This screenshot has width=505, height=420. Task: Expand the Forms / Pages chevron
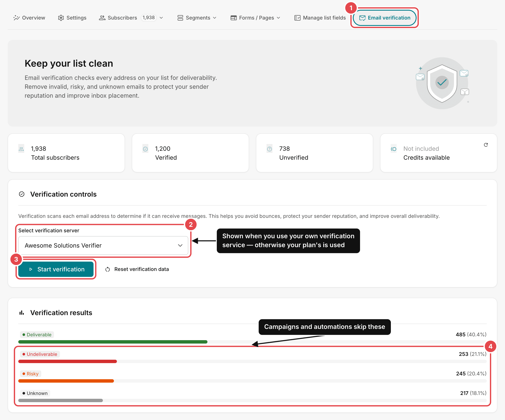click(278, 18)
